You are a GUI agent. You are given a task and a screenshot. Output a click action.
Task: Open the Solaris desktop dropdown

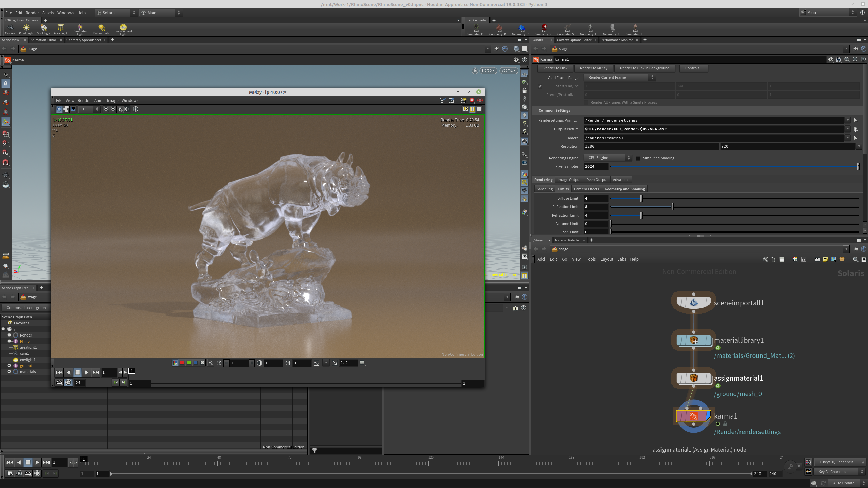[116, 13]
